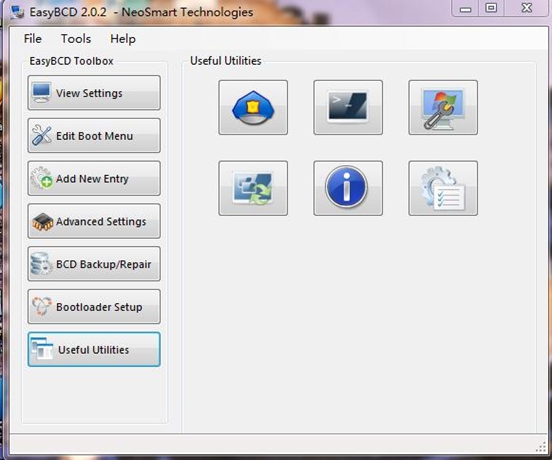Viewport: 552px width, 460px height.
Task: Minimize the EasyBCD window
Action: tap(465, 8)
